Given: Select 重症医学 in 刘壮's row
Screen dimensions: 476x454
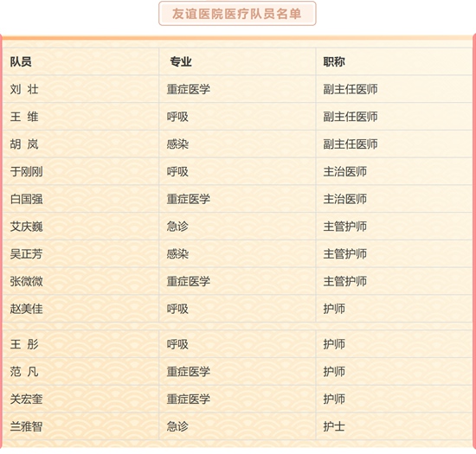Looking at the screenshot, I should [x=189, y=89].
